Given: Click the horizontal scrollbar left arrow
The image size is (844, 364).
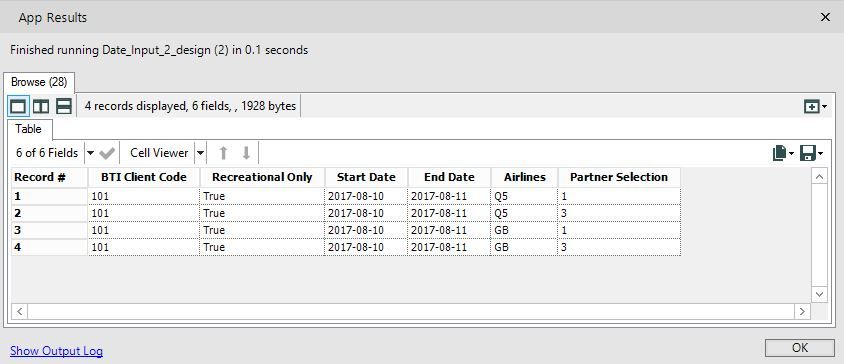Looking at the screenshot, I should click(19, 311).
